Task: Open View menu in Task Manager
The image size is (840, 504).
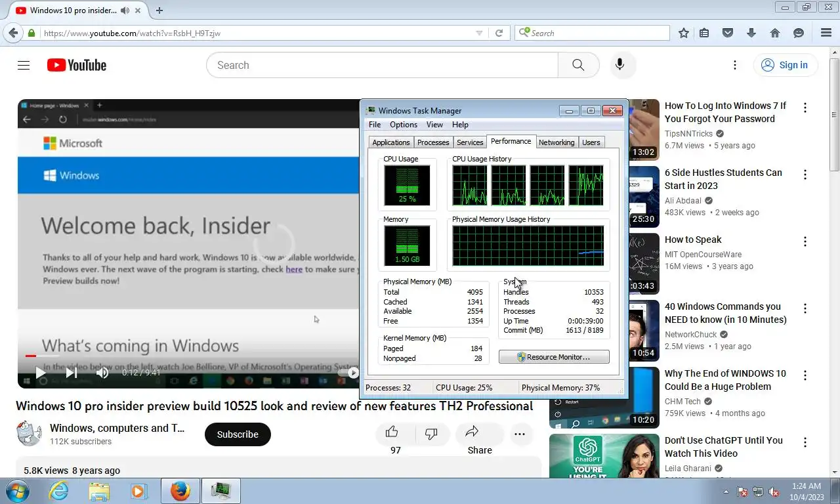Action: (434, 125)
